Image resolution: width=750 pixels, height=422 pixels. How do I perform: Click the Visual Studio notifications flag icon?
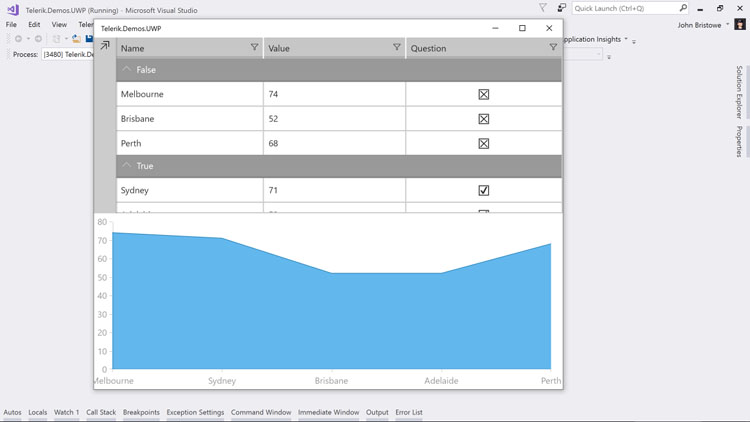(543, 8)
